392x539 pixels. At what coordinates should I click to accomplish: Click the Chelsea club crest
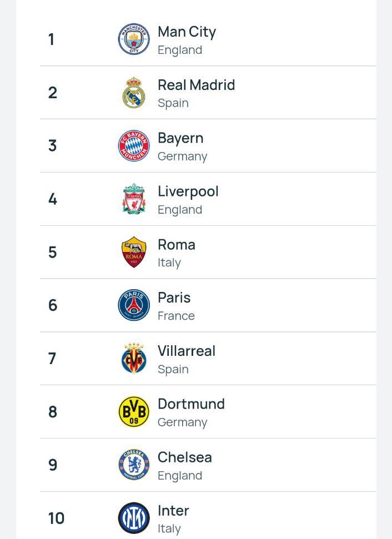point(133,465)
